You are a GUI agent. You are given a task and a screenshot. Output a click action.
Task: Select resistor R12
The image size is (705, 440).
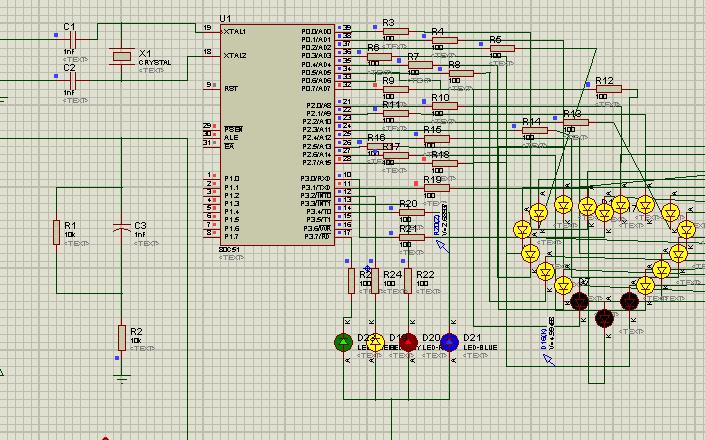coord(609,89)
